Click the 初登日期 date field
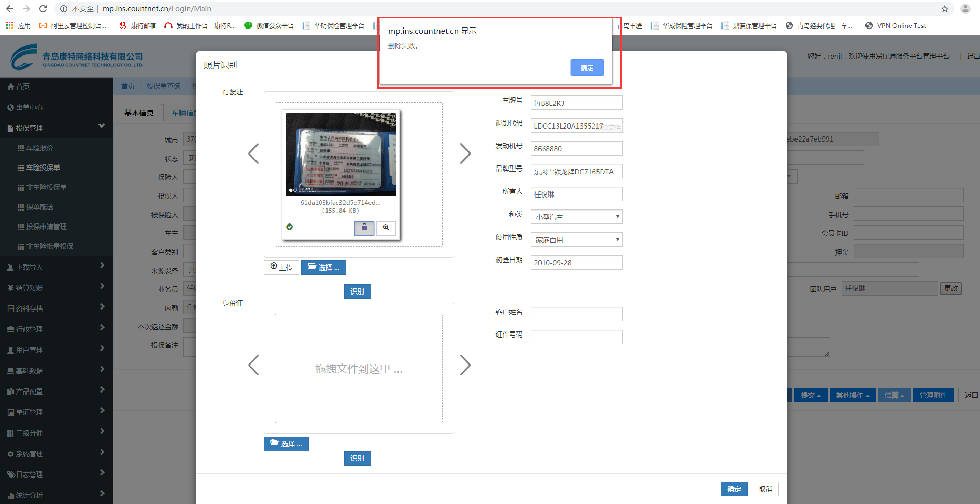 pos(576,262)
